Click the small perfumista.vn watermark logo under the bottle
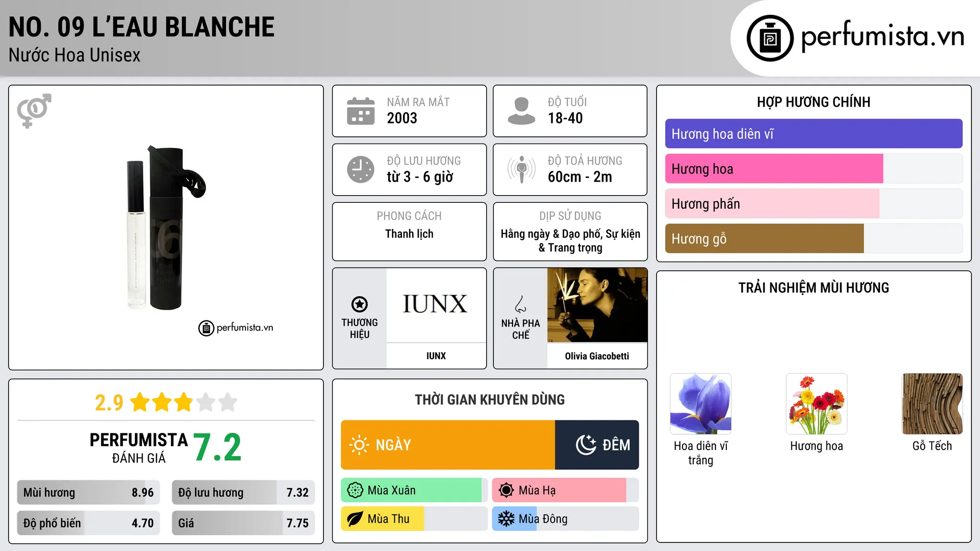 click(x=235, y=328)
